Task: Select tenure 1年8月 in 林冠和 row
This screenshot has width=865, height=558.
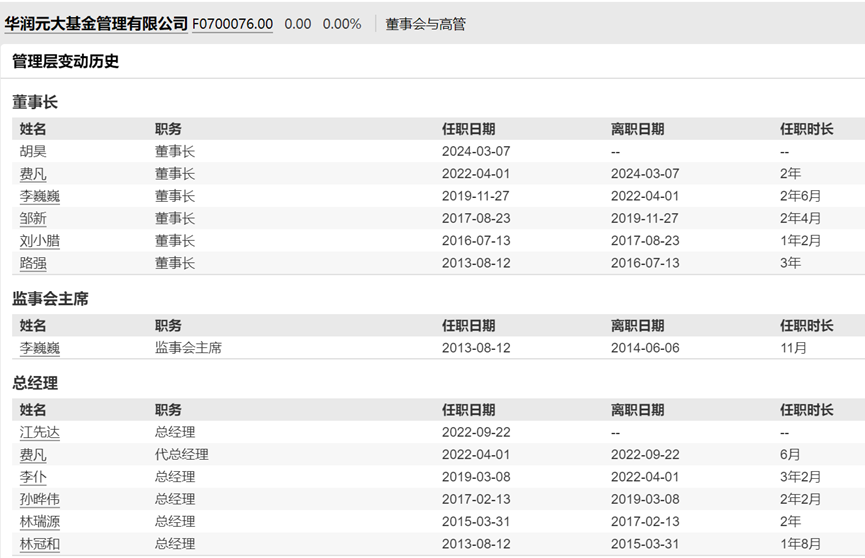Action: point(800,544)
